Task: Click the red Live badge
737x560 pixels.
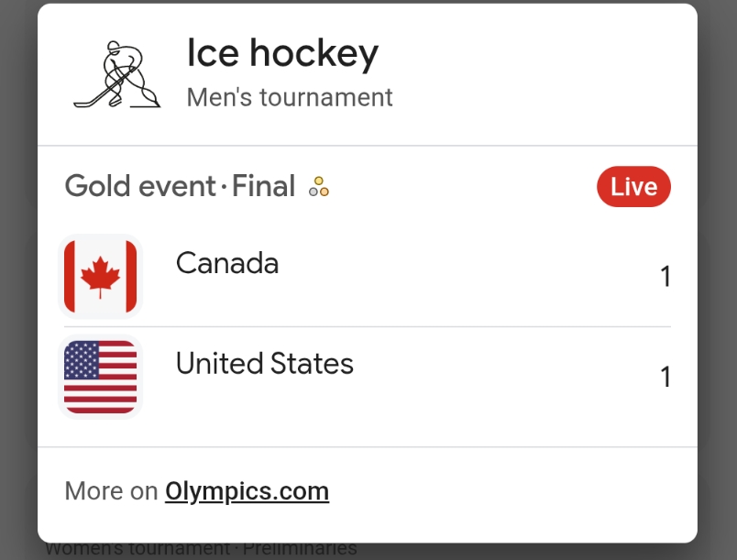Action: [633, 187]
